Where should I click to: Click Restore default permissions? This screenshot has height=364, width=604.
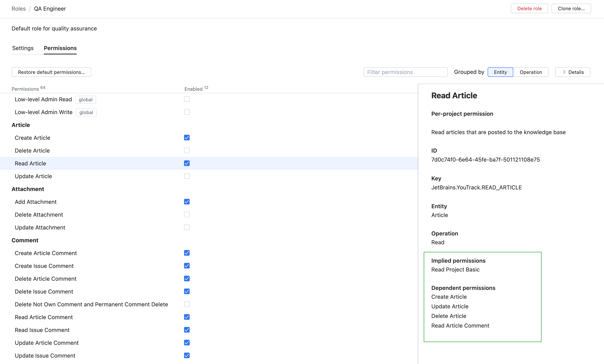pyautogui.click(x=51, y=72)
